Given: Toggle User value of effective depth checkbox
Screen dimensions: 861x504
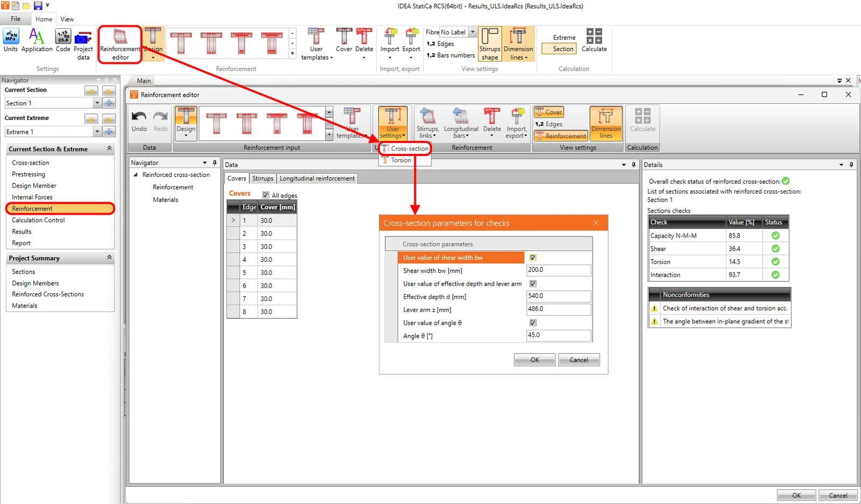Looking at the screenshot, I should (533, 283).
